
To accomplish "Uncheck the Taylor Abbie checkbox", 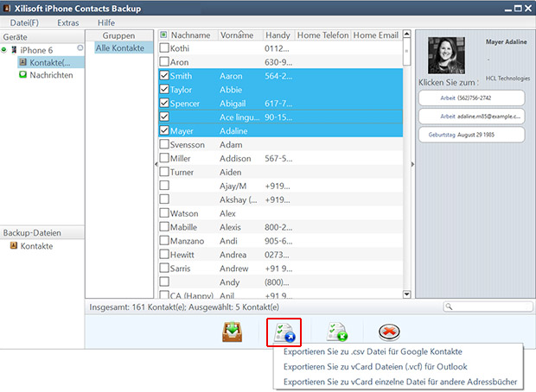I will [164, 89].
